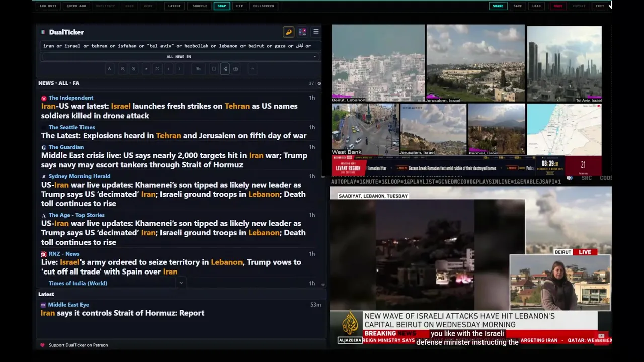Image resolution: width=644 pixels, height=362 pixels.
Task: Click the share nodes icon in ticker toolbar
Action: tap(225, 69)
